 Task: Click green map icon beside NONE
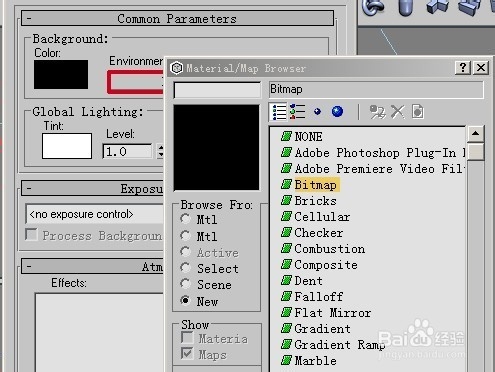point(286,136)
